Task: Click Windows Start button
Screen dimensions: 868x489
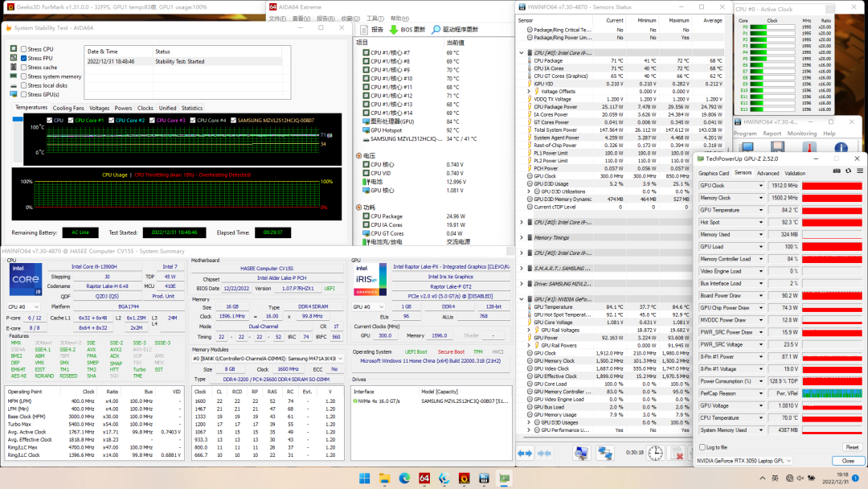Action: (364, 479)
